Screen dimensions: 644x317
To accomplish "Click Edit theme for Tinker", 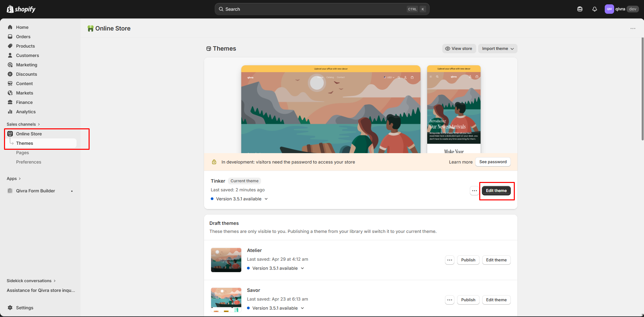I will tap(496, 191).
